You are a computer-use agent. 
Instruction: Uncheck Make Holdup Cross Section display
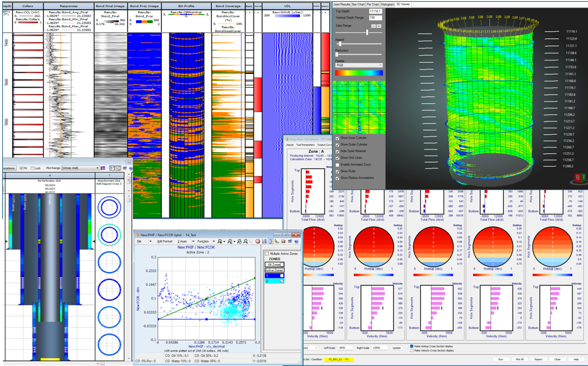pos(412,346)
